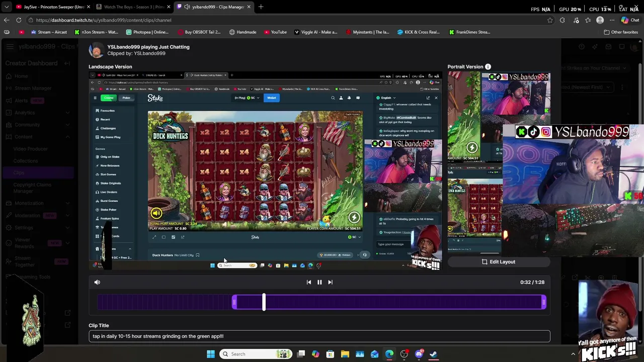Open Copyright Claims Manager in sidebar

[32, 188]
